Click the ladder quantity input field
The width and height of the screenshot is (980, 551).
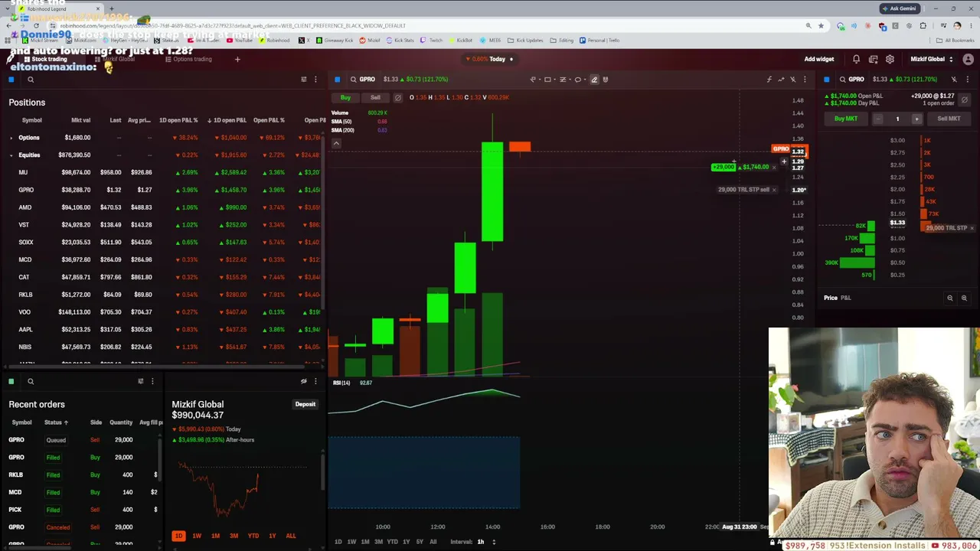(x=897, y=119)
